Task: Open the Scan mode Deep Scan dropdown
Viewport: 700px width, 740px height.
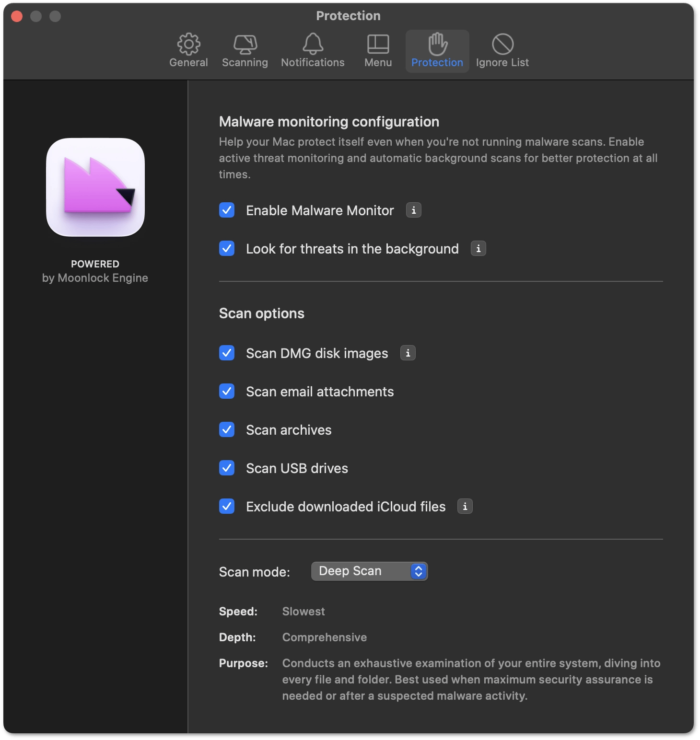Action: pos(369,571)
